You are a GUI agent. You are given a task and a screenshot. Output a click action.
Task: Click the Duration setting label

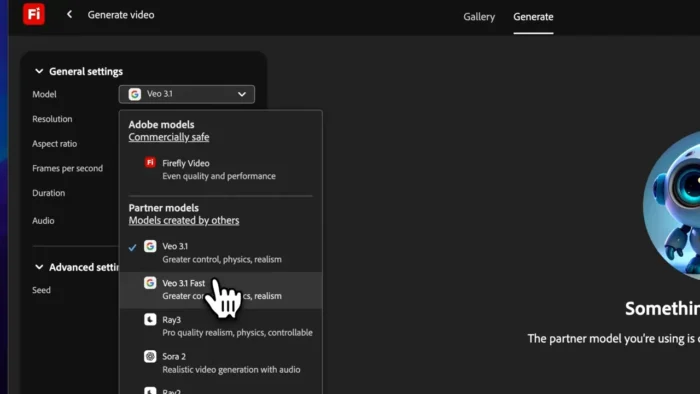point(49,193)
